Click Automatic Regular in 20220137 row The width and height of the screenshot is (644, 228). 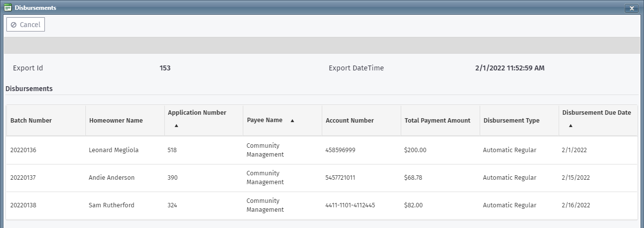[x=509, y=178]
